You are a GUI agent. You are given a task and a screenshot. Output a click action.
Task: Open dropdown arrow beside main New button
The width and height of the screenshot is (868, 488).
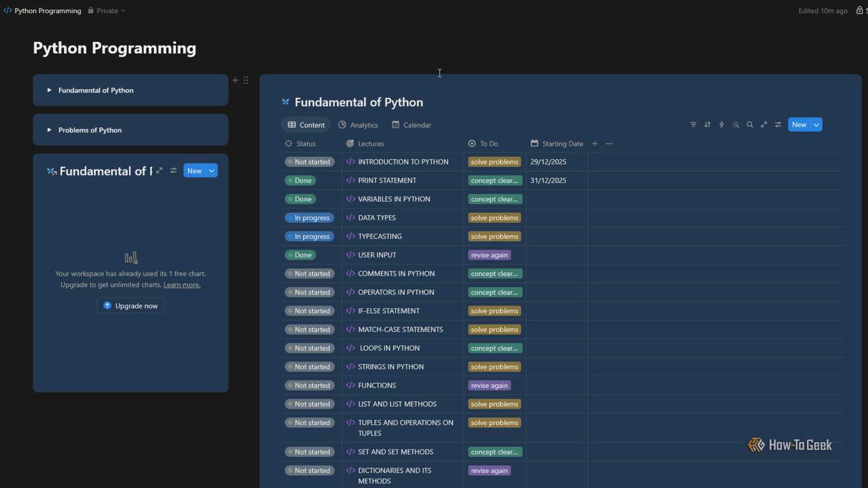816,125
